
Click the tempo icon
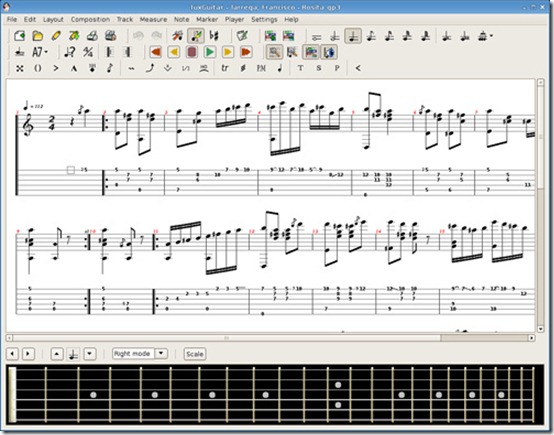(x=70, y=52)
